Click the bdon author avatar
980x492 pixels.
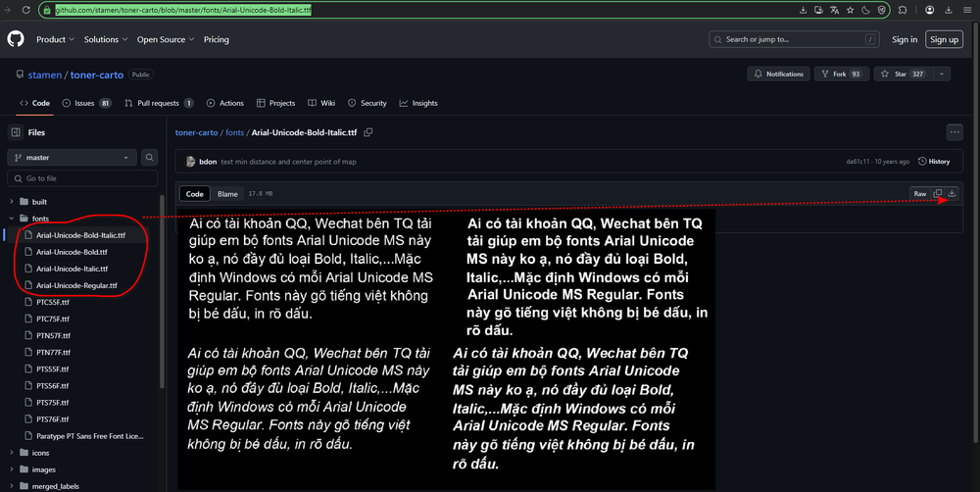coord(191,162)
